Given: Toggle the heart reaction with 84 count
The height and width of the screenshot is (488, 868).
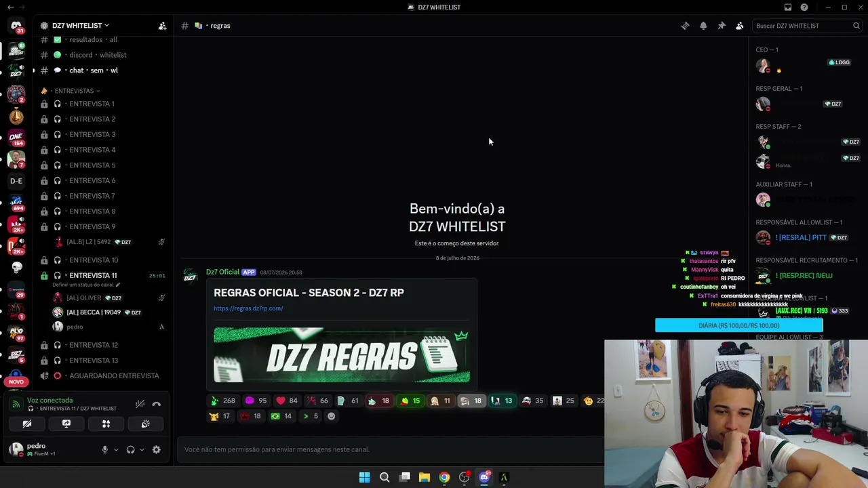Looking at the screenshot, I should (287, 401).
